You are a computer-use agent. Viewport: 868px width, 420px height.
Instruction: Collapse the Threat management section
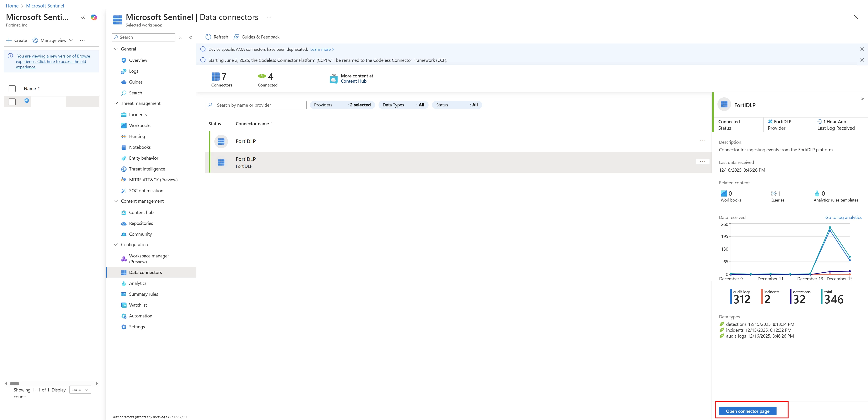(116, 103)
